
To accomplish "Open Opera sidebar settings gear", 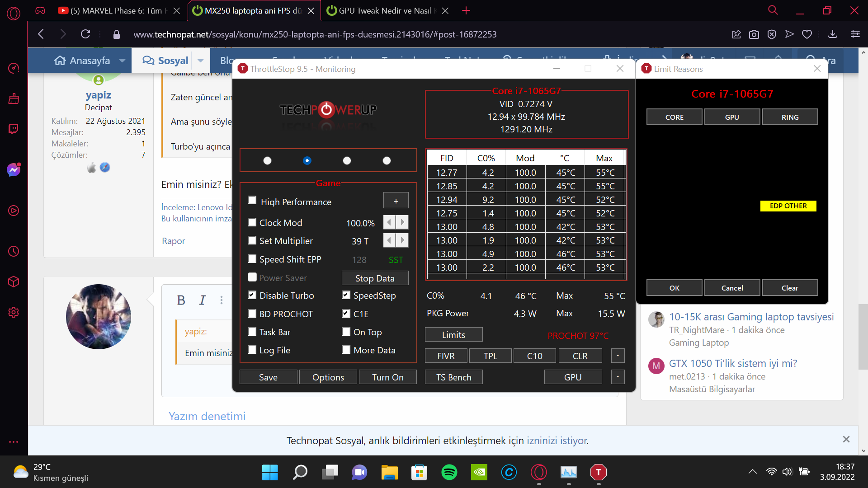I will tap(14, 312).
